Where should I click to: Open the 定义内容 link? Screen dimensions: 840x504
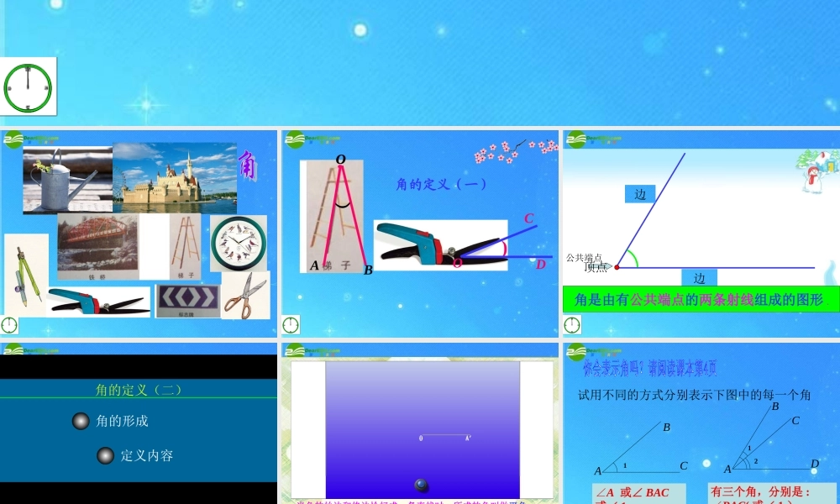pyautogui.click(x=147, y=455)
